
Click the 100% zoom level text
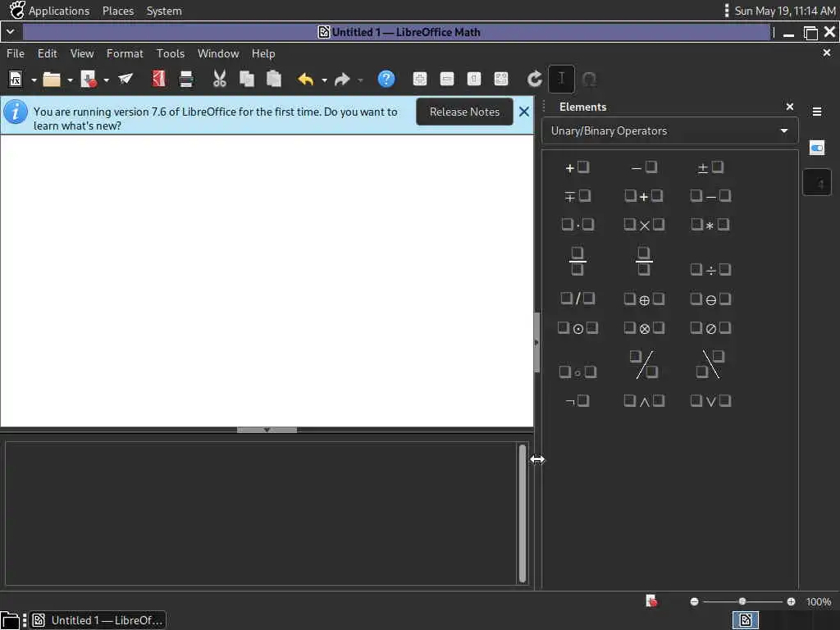coord(819,601)
